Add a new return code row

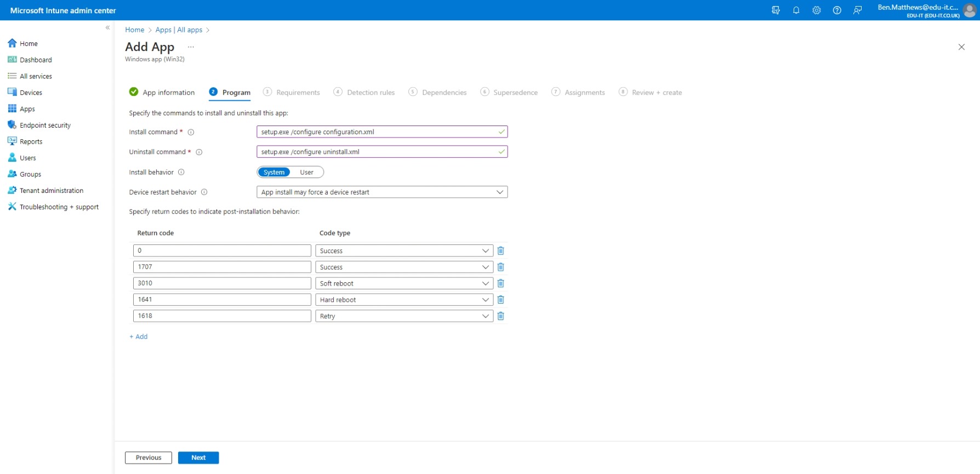[139, 336]
